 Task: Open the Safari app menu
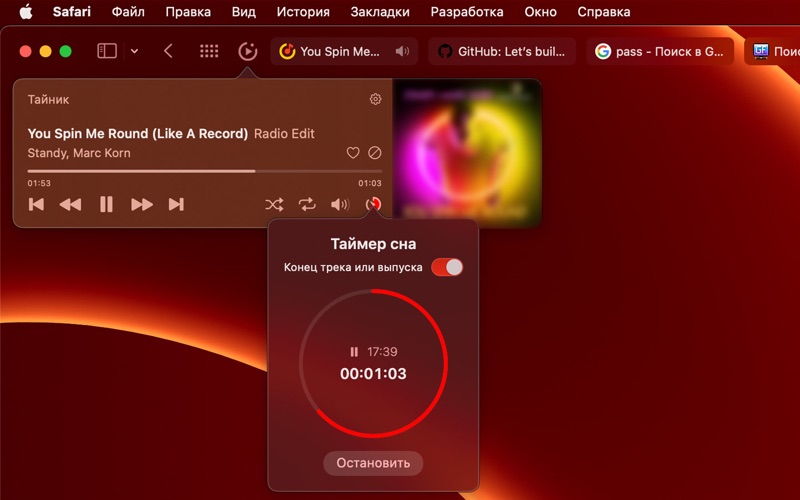[x=71, y=11]
